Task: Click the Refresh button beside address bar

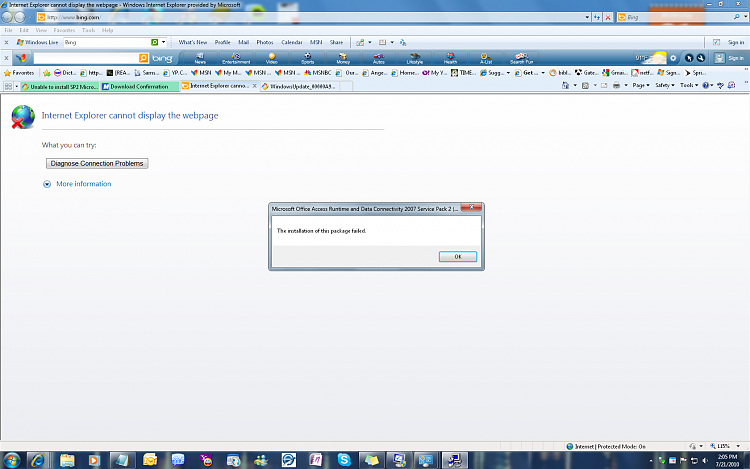Action: pos(597,17)
